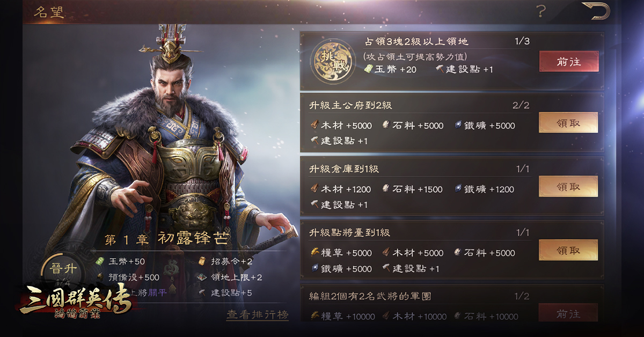Screen dimensions: 644x337
Task: Tap the 名望 title tab
Action: pyautogui.click(x=49, y=12)
